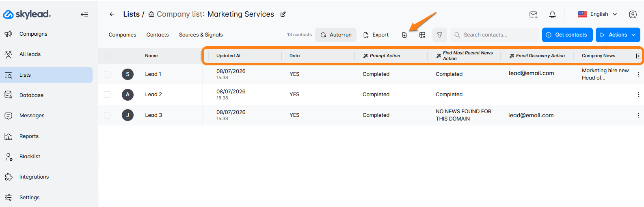Open the three-dot menu for Lead 2
Viewport: 644px width, 207px height.
[638, 95]
